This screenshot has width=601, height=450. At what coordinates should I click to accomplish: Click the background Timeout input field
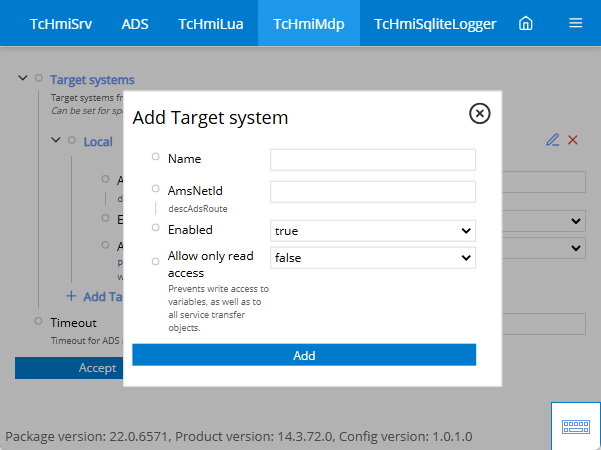[544, 324]
